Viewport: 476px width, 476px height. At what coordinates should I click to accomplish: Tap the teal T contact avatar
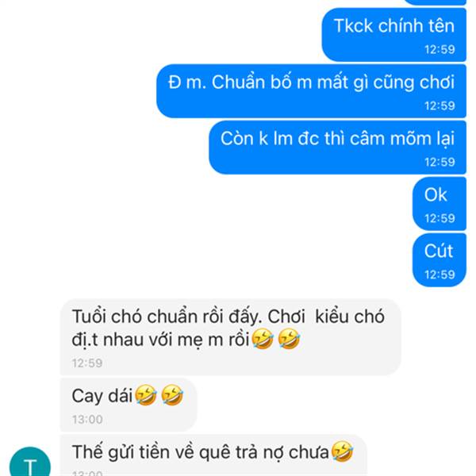click(30, 462)
